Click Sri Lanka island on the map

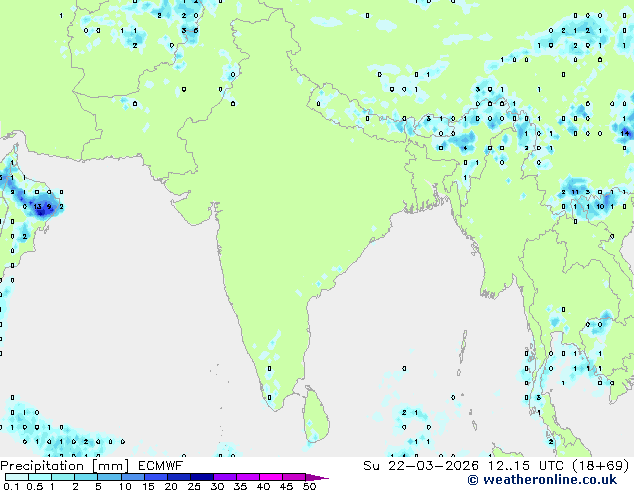[x=316, y=414]
